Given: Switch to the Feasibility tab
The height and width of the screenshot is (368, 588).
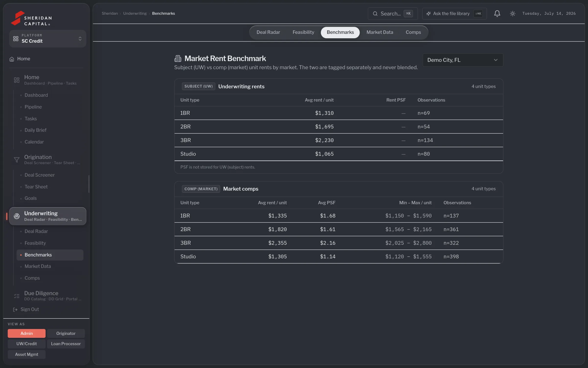Looking at the screenshot, I should click(303, 32).
